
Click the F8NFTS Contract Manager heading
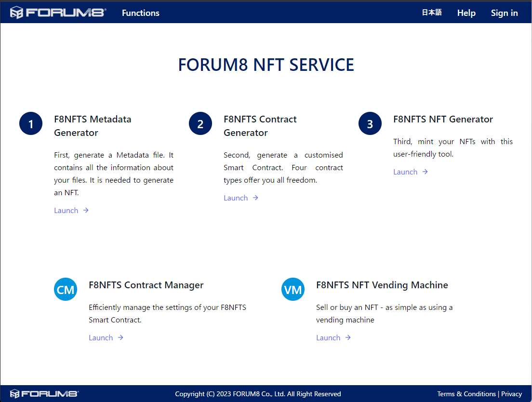[146, 285]
